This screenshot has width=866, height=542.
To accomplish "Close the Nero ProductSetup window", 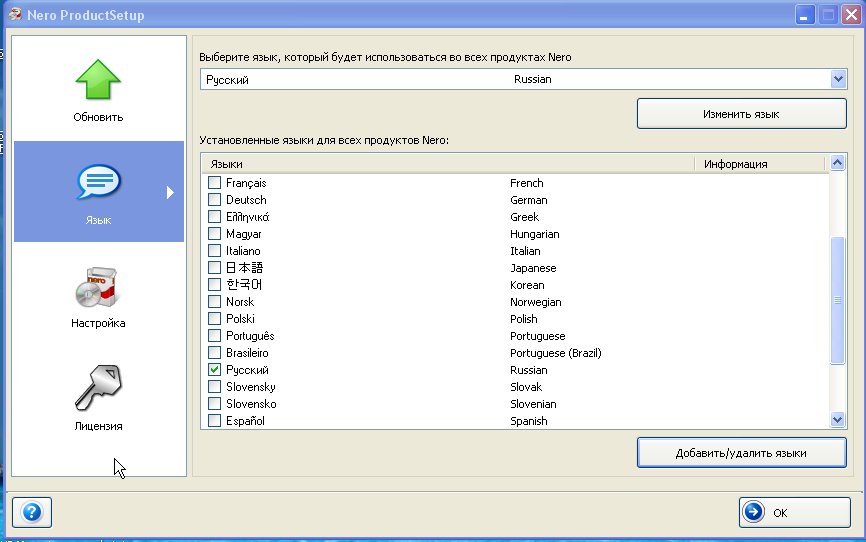I will point(851,14).
